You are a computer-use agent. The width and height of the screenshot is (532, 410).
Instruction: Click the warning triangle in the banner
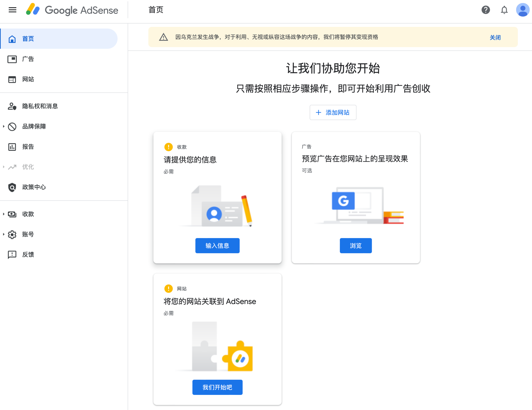pos(163,37)
